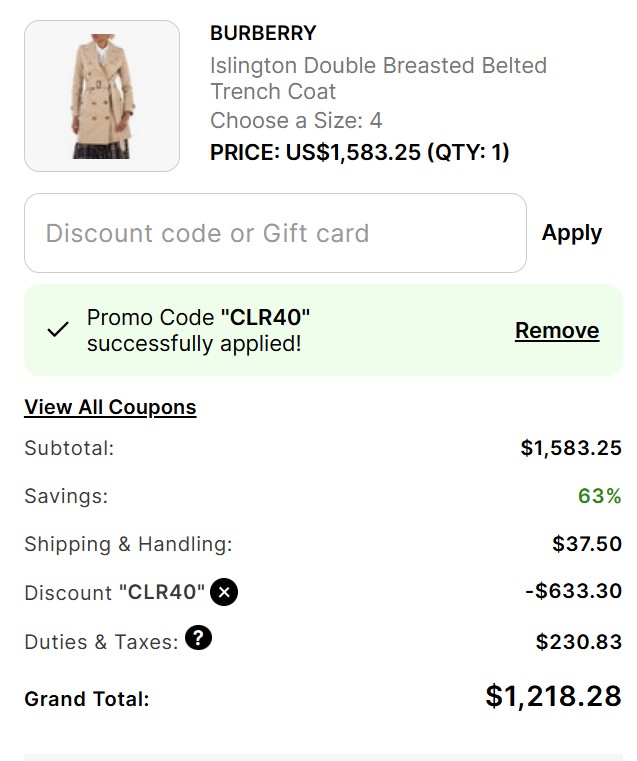Click the Grand Total $1,218.28 figure

pos(553,696)
